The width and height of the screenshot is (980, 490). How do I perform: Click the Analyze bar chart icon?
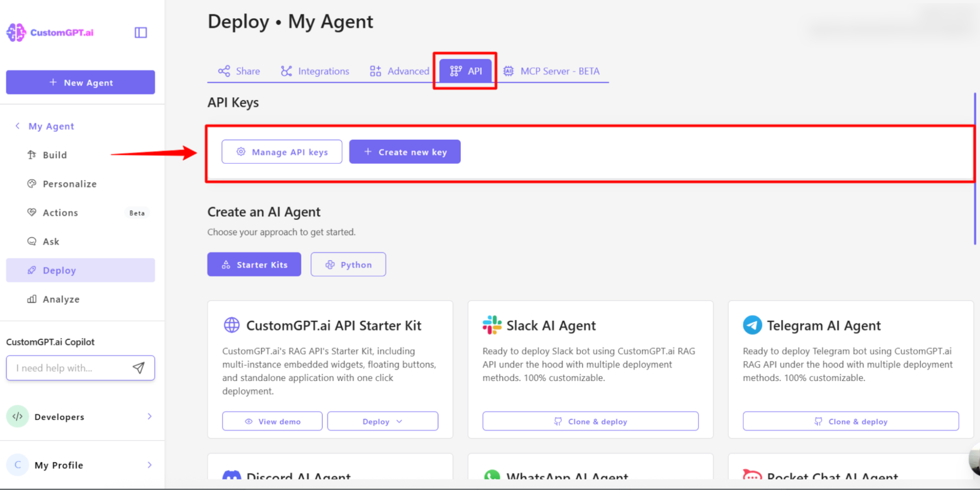point(32,299)
